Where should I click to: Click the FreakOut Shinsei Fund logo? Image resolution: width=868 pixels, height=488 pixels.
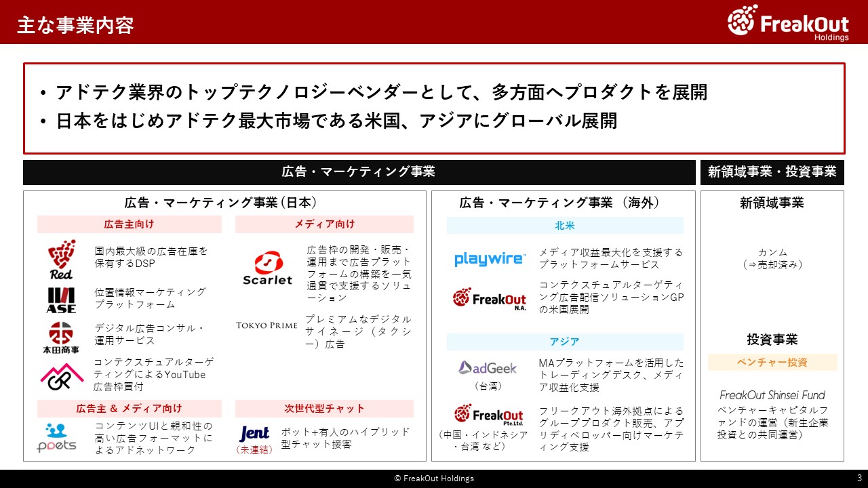point(772,394)
